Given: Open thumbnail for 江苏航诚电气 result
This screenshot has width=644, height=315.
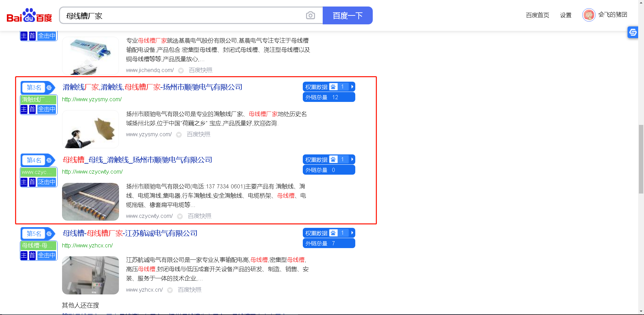Looking at the screenshot, I should (91, 275).
